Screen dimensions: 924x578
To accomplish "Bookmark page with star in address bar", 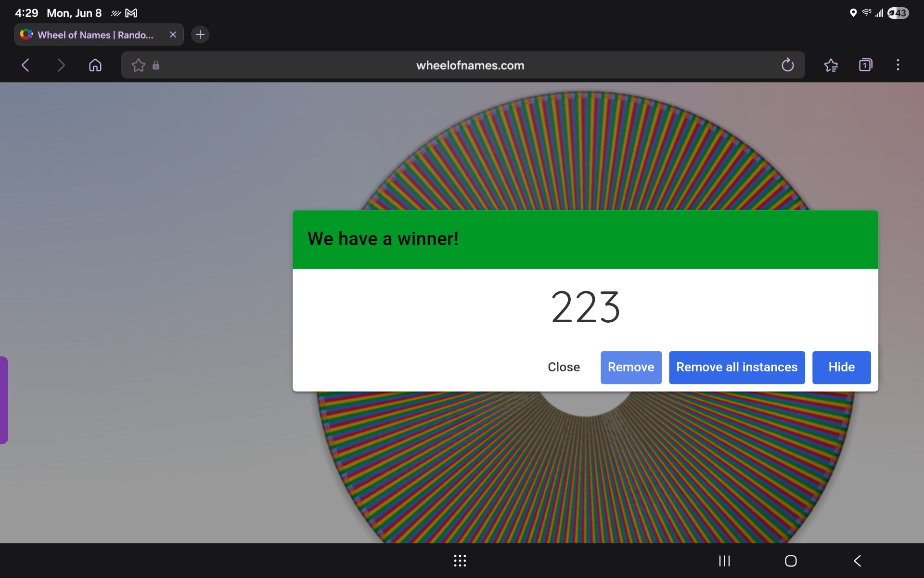I will point(139,65).
